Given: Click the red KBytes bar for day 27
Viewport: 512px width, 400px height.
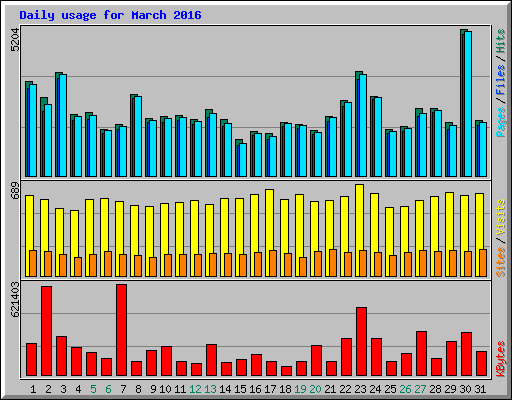Looking at the screenshot, I should coord(422,353).
